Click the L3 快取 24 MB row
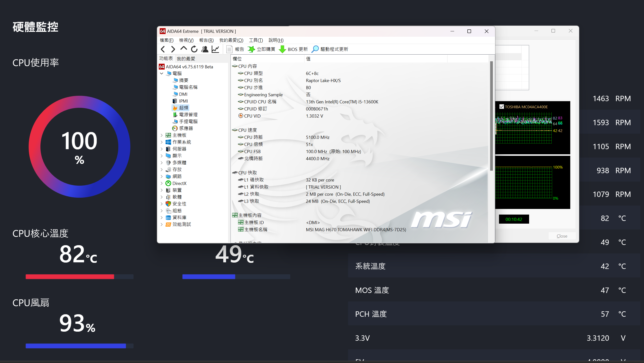This screenshot has width=644, height=363. click(360, 201)
